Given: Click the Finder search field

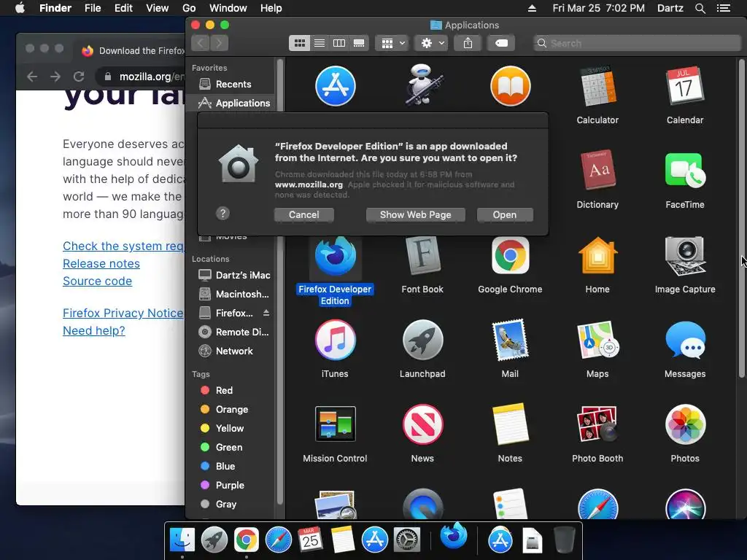Looking at the screenshot, I should click(x=637, y=43).
